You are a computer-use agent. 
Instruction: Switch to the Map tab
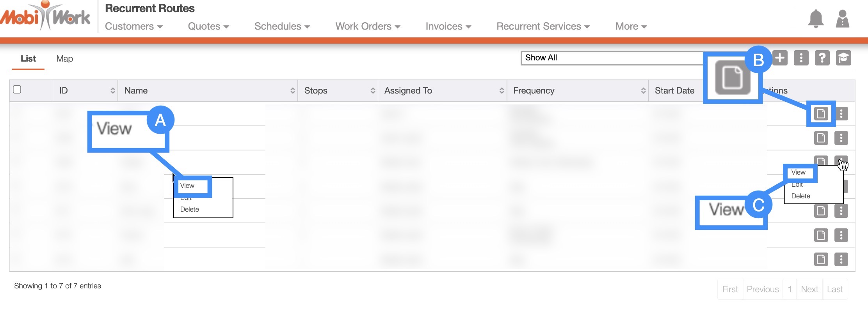[64, 58]
